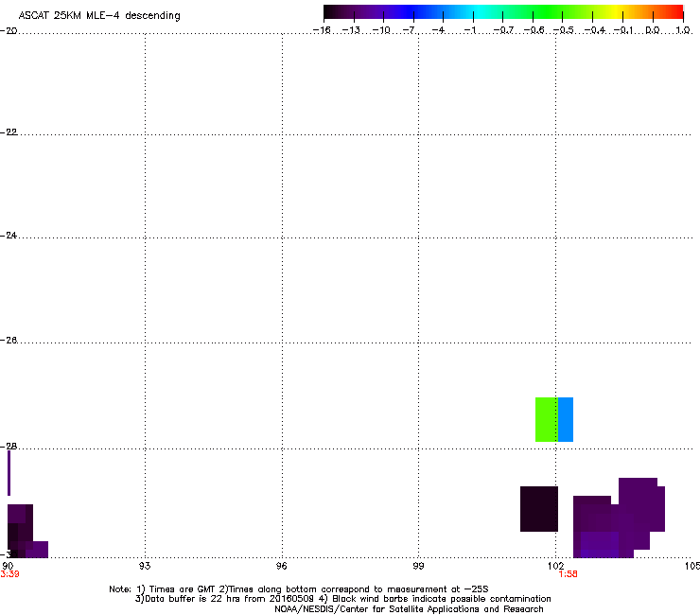700x615 pixels.
Task: Click the latitude label -20
Action: coord(9,30)
